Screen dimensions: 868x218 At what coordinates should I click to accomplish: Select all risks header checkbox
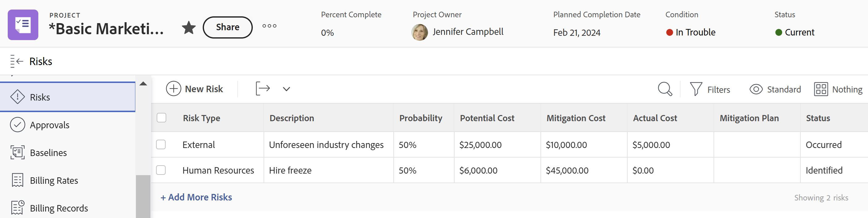point(161,118)
